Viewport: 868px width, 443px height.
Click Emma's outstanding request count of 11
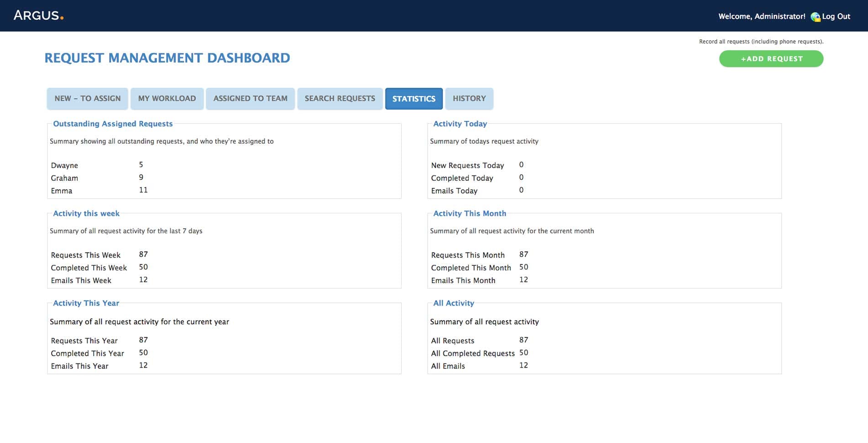click(x=143, y=190)
